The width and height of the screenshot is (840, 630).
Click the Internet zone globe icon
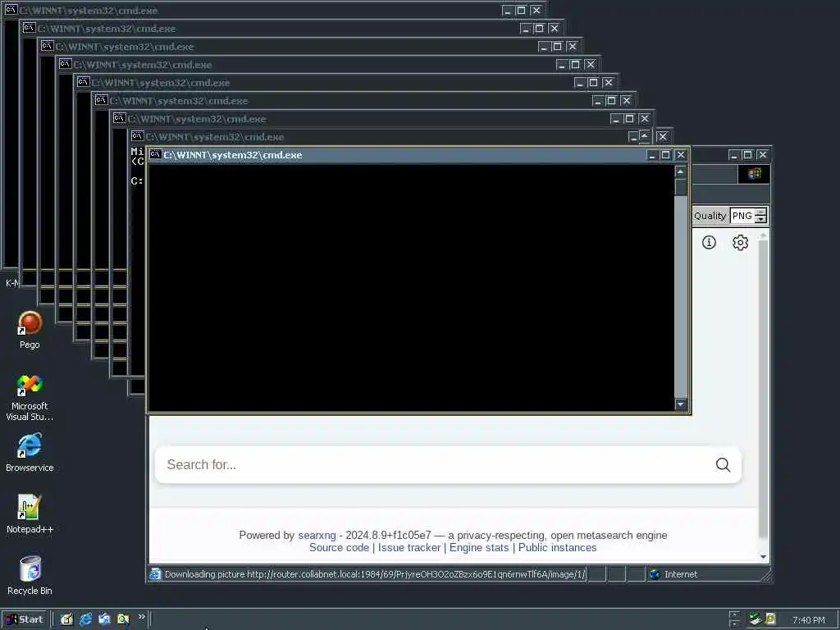pos(655,574)
